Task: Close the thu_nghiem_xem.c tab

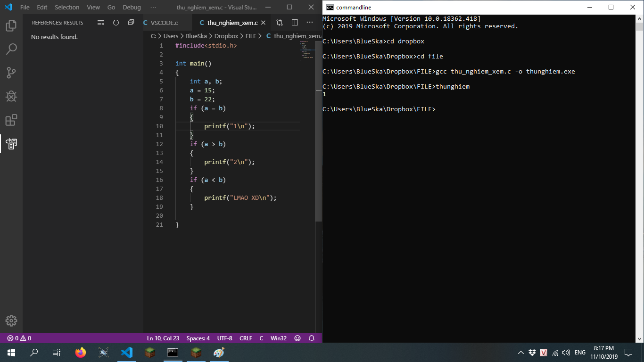Action: (x=263, y=23)
